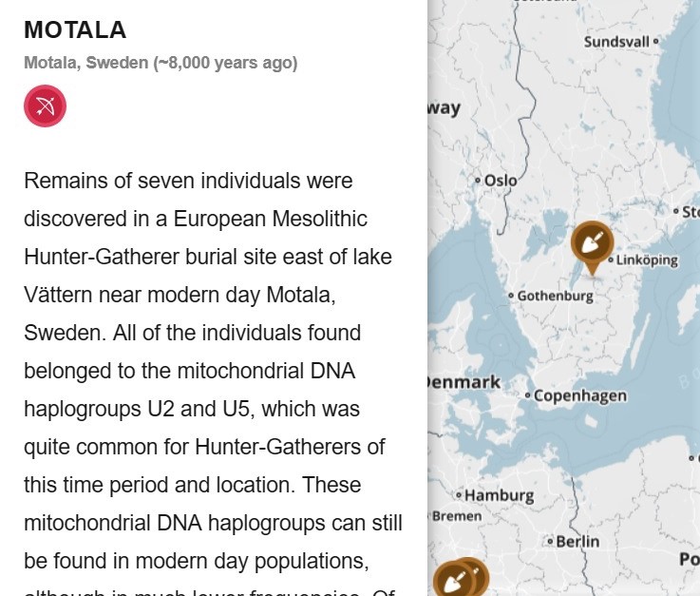Click the MOTALA heading

tap(75, 30)
